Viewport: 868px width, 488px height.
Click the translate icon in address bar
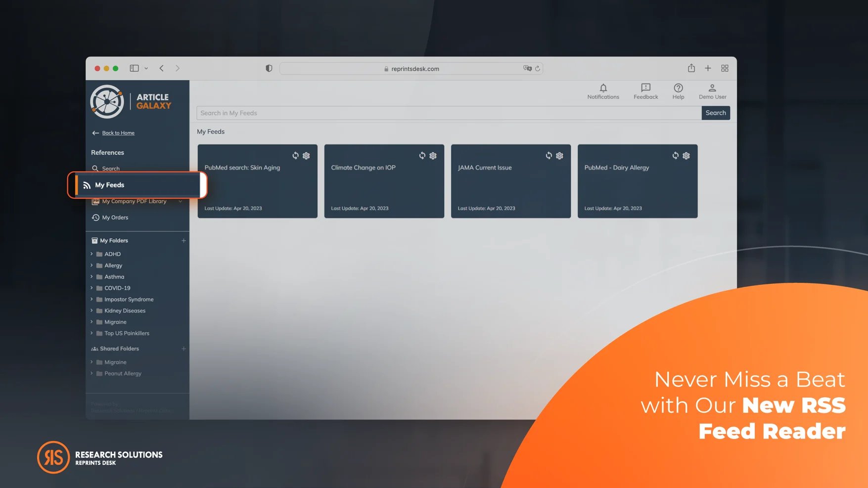coord(527,68)
